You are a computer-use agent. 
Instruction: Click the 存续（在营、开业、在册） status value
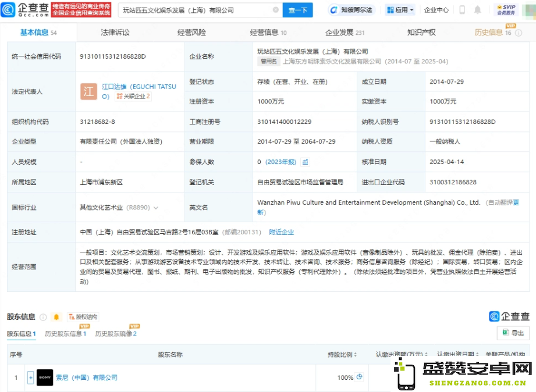tap(292, 82)
